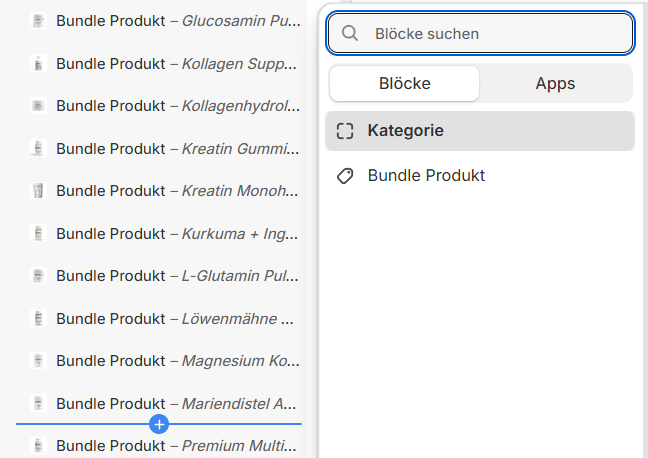Click the Kreatin Monohydrat product thumbnail
This screenshot has width=648, height=458.
point(38,191)
